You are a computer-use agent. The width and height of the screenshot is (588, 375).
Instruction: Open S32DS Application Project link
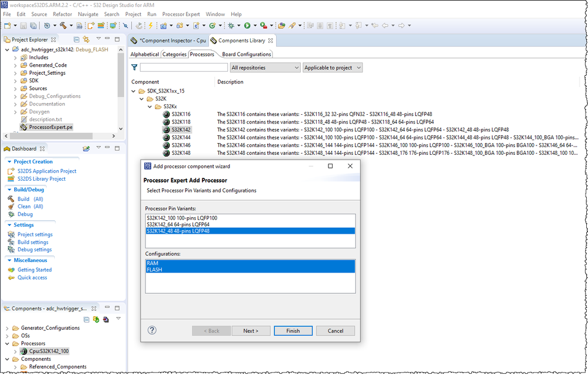[x=47, y=171]
